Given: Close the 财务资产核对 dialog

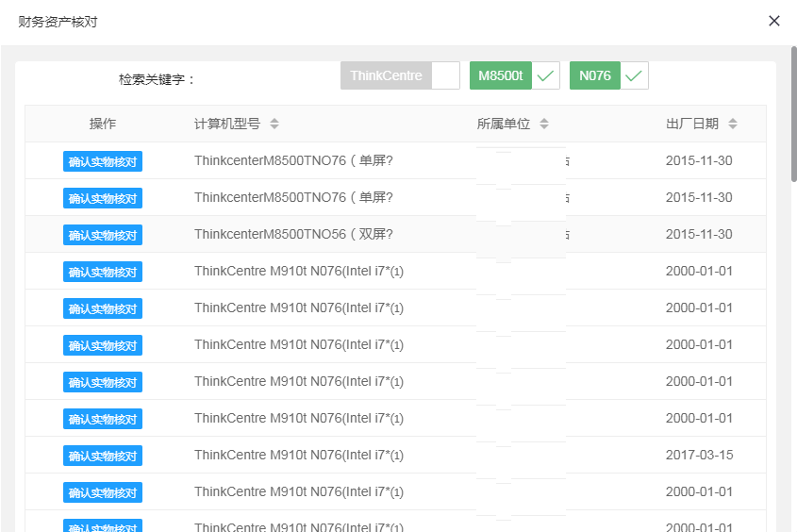Looking at the screenshot, I should [773, 21].
